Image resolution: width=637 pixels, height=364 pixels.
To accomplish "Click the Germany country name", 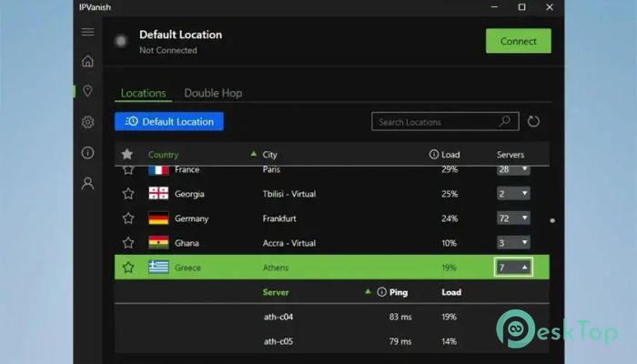I will coord(191,218).
